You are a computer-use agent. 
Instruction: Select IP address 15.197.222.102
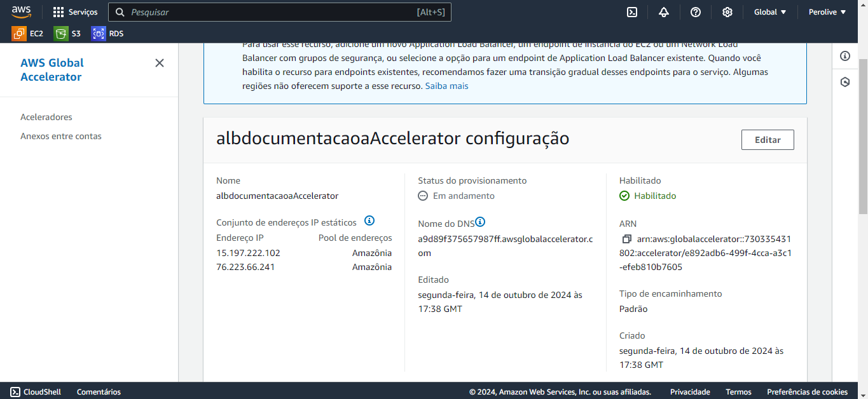[x=249, y=253]
